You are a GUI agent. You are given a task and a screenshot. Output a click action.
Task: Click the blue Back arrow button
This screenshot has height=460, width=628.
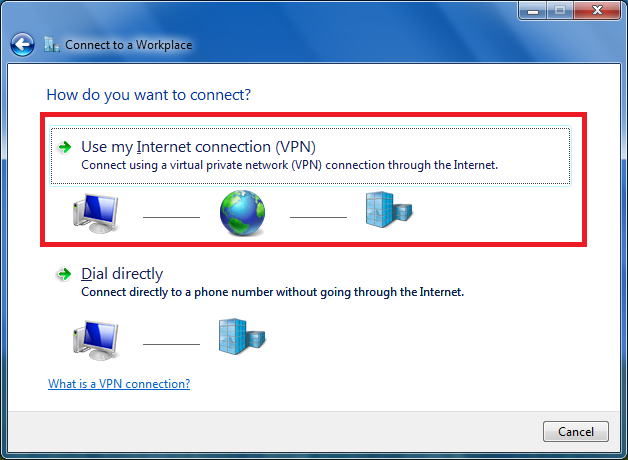pyautogui.click(x=22, y=44)
